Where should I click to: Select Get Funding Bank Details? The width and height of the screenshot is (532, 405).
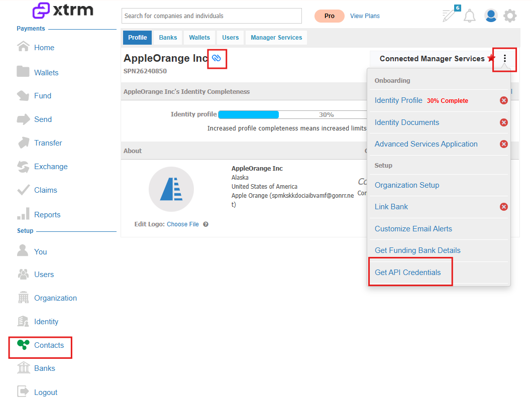(417, 250)
